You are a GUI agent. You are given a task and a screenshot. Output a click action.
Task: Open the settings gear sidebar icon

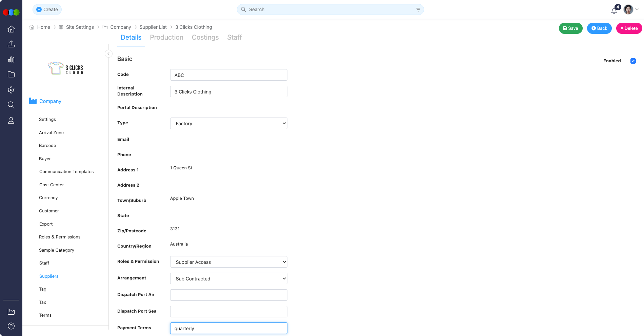(11, 90)
